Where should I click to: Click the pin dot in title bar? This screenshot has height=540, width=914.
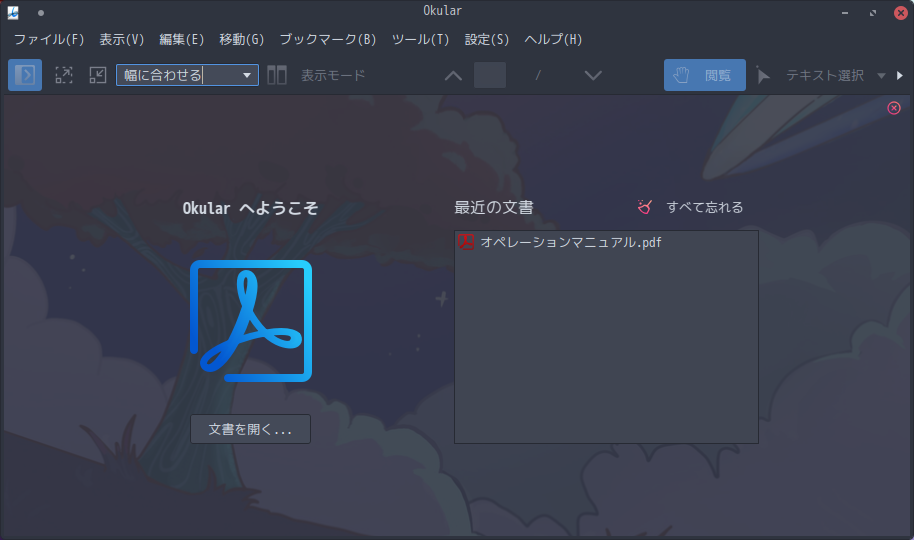[x=41, y=12]
